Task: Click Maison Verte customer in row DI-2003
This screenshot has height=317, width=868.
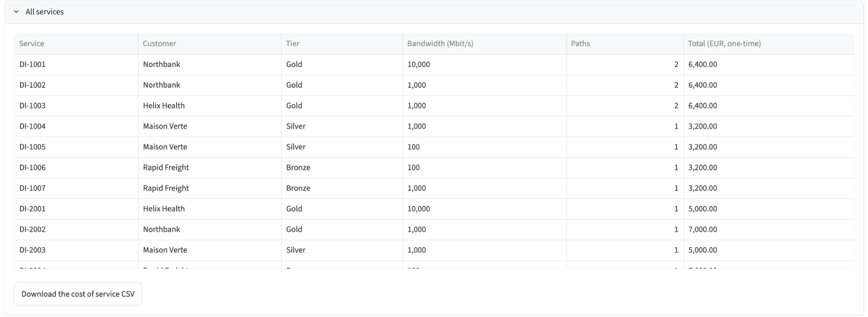Action: (210, 250)
